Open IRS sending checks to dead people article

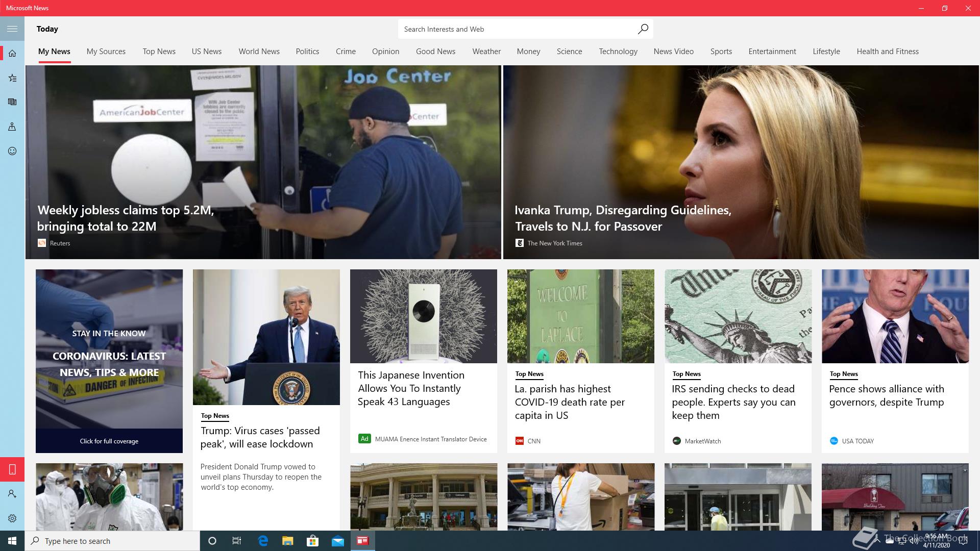tap(733, 402)
